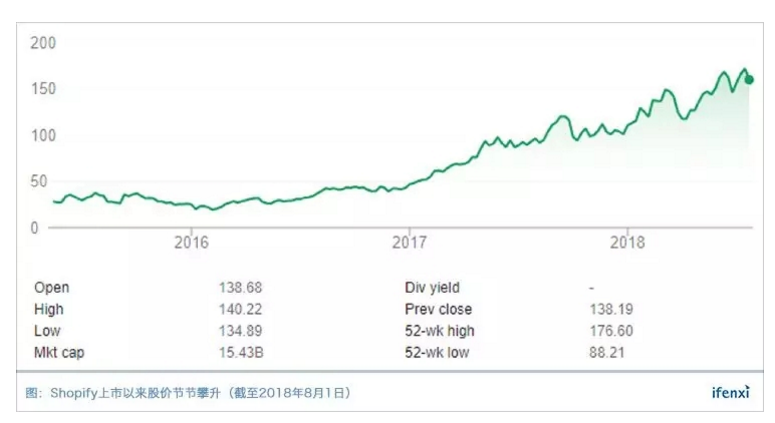
Task: Click the 100 y-axis label
Action: tap(43, 135)
